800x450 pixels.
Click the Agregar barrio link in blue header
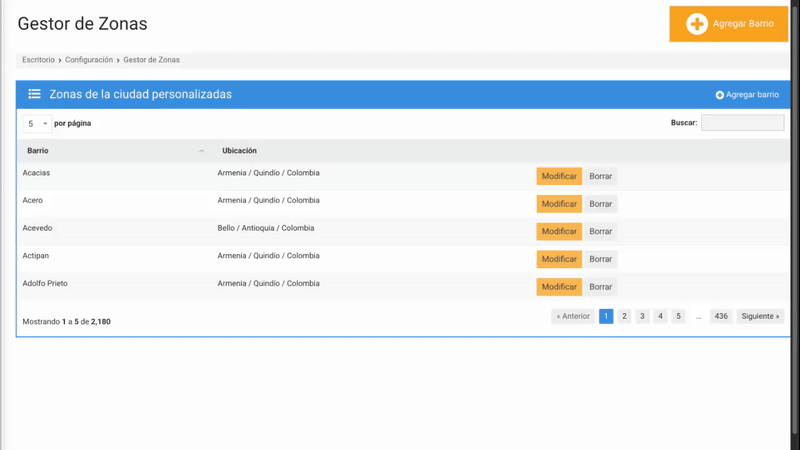pyautogui.click(x=747, y=95)
